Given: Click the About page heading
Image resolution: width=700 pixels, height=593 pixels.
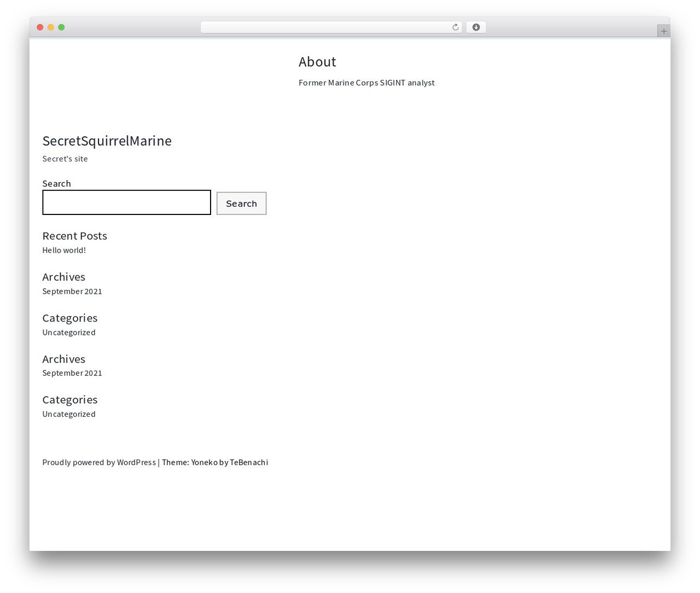Looking at the screenshot, I should coord(317,62).
